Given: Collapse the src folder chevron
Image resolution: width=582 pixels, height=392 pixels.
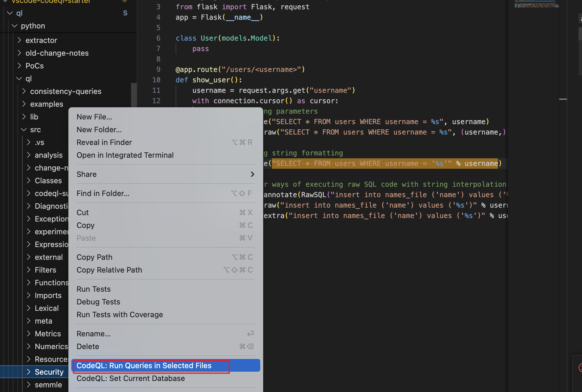Looking at the screenshot, I should [24, 130].
